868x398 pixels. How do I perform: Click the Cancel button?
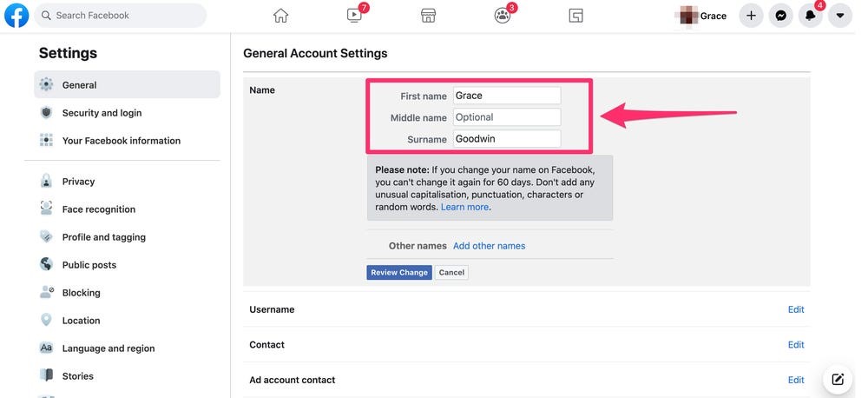(x=451, y=272)
